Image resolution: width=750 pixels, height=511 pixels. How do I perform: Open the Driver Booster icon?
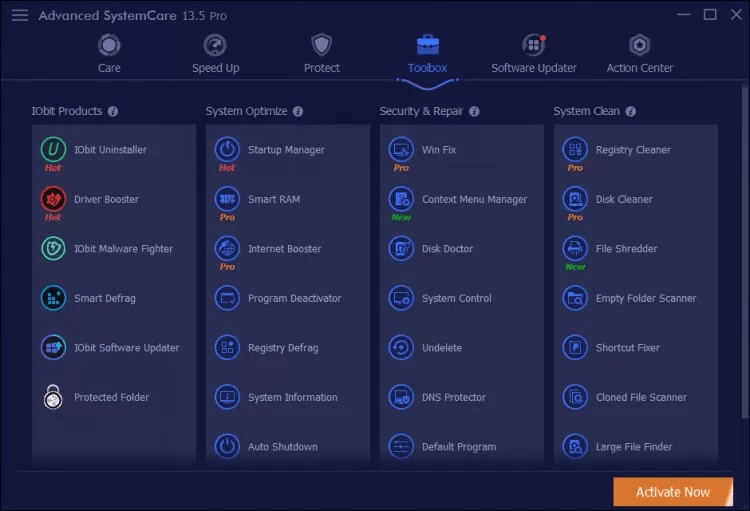click(x=53, y=199)
